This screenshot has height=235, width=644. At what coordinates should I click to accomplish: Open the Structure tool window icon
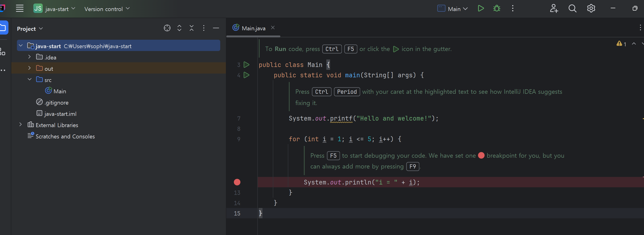[3, 51]
